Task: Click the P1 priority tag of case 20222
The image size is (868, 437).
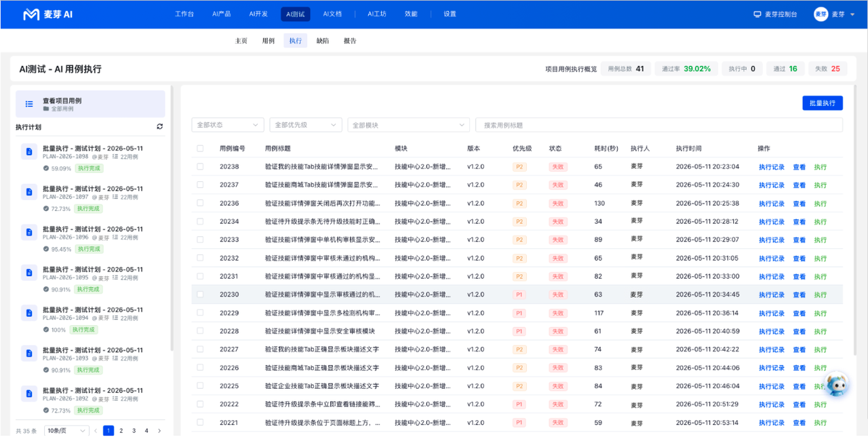Action: [519, 404]
